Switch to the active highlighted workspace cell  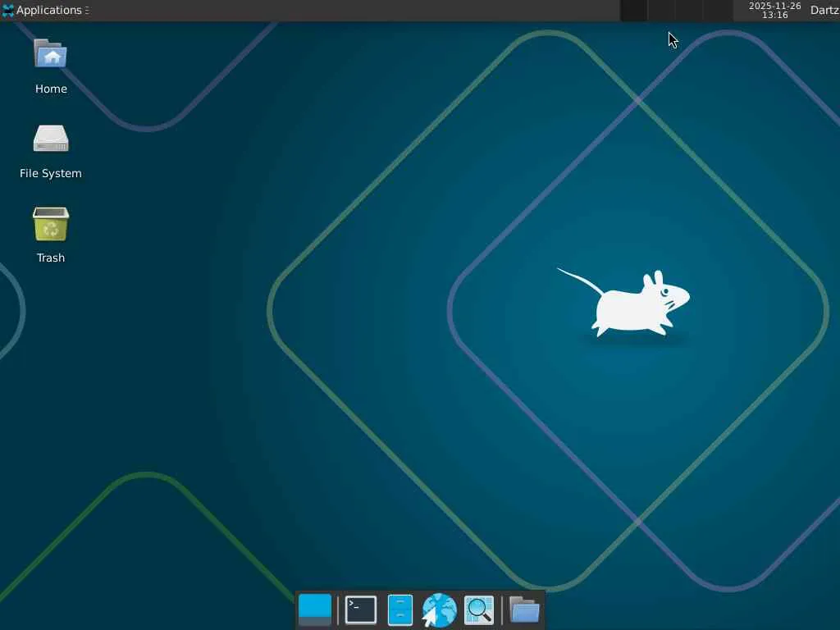[634, 10]
